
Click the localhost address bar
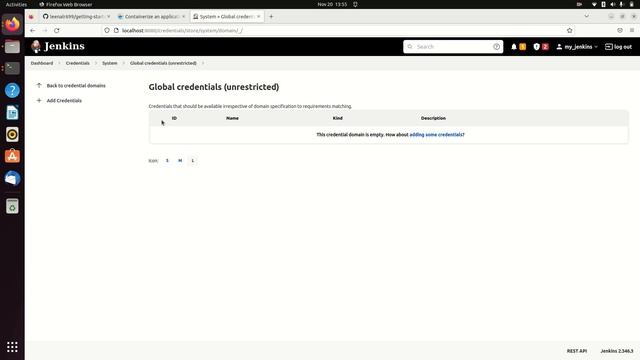(339, 31)
